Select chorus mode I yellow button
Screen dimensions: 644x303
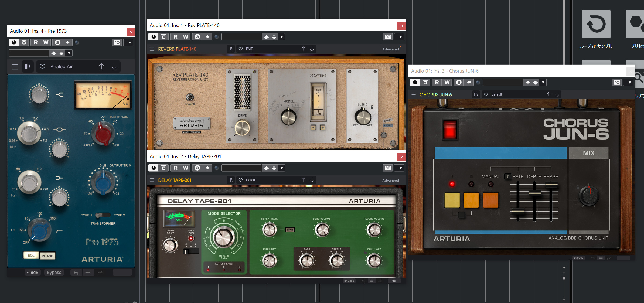[x=452, y=200]
